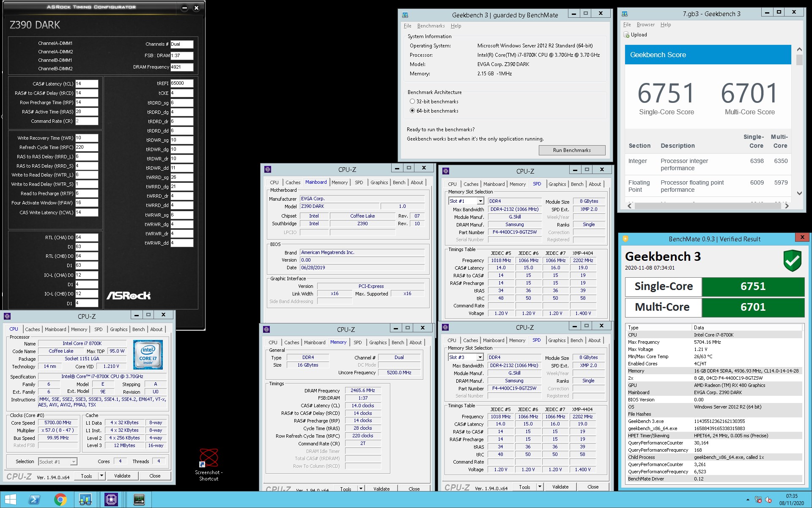Open the Start menu Windows logo
812x508 pixels.
10,500
